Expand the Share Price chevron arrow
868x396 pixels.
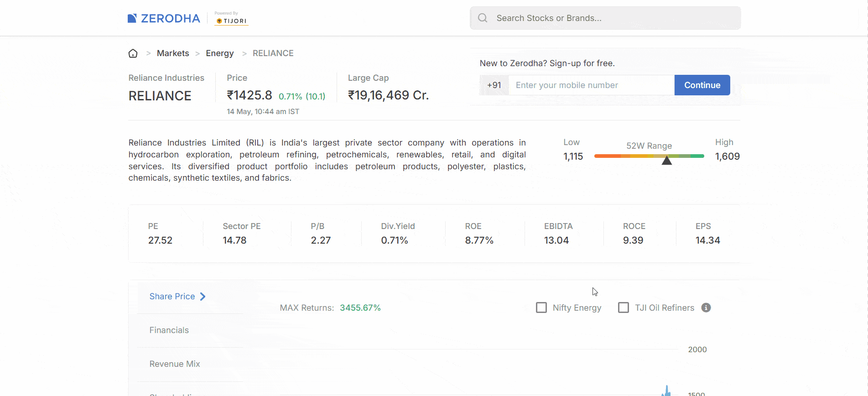203,297
